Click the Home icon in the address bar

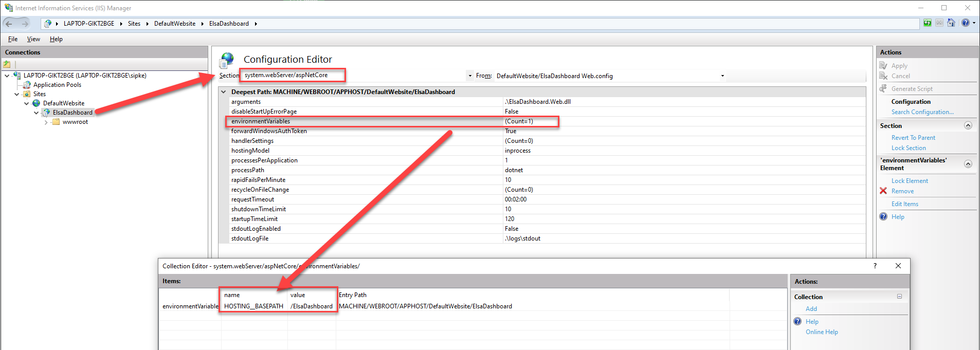tap(951, 23)
